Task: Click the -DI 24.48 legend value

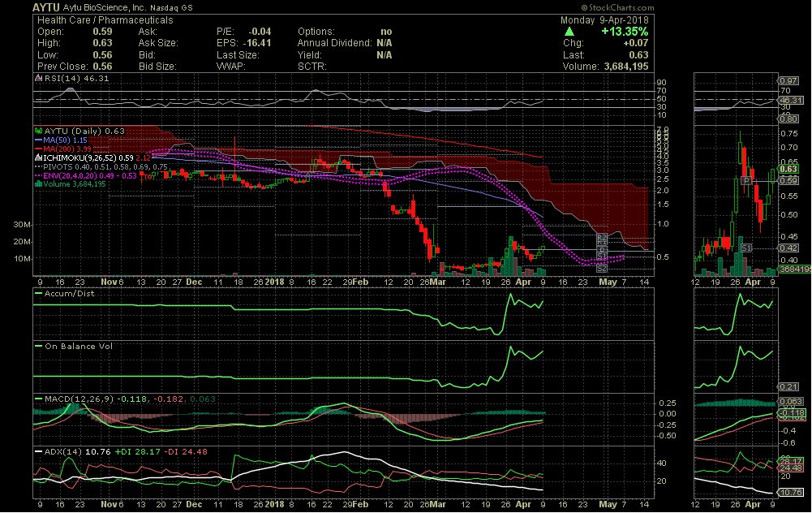Action: coord(186,452)
